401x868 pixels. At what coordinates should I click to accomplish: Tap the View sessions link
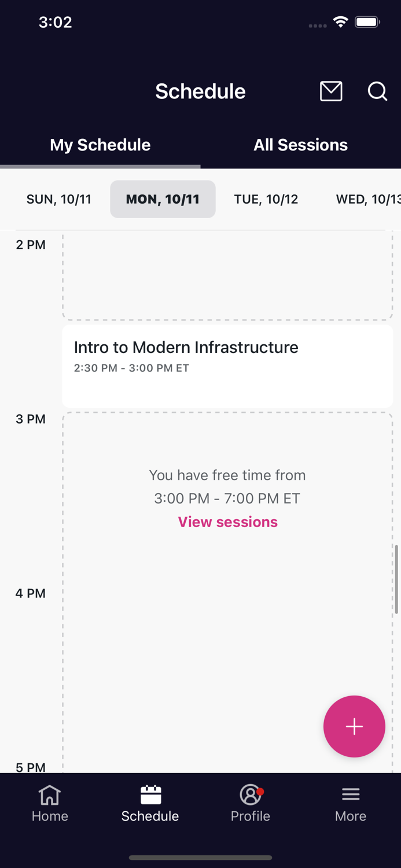coord(227,522)
